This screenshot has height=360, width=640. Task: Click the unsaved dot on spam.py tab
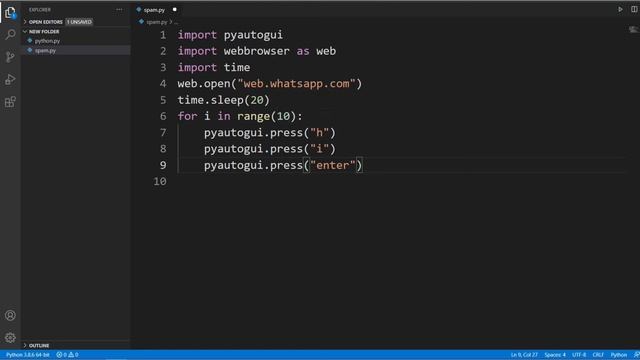[x=174, y=9]
